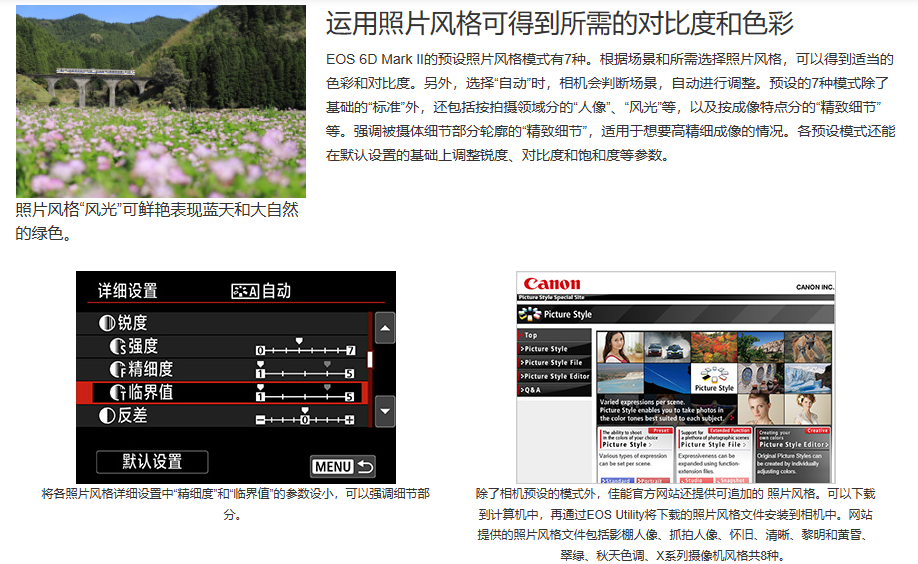Click the red Creative tag
918x564 pixels.
coord(817,430)
